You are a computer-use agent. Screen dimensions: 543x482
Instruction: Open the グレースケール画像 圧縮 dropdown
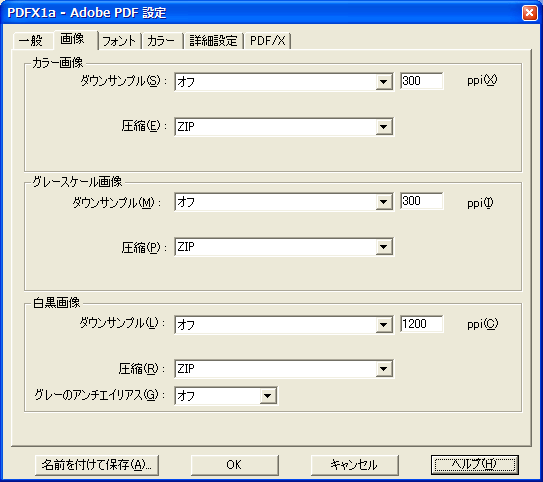[284, 247]
